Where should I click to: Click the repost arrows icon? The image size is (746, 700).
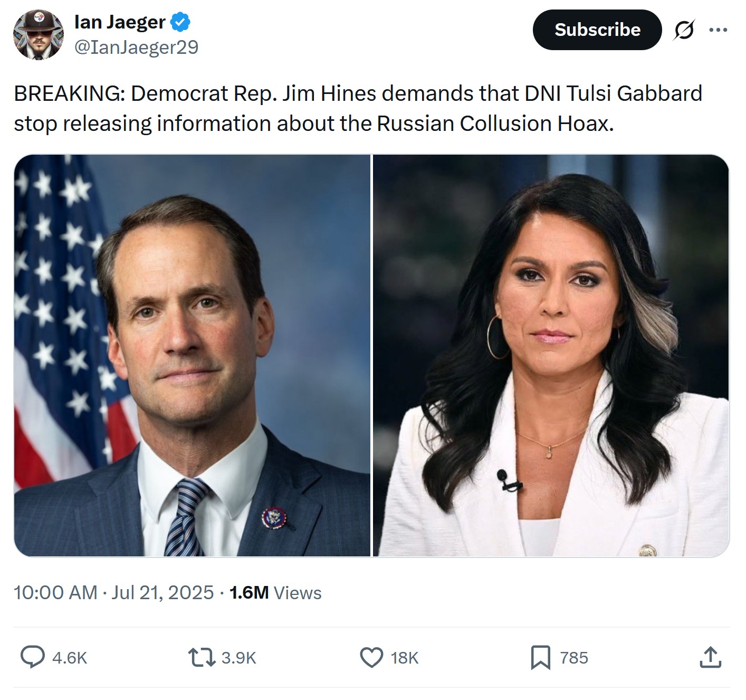(x=202, y=657)
